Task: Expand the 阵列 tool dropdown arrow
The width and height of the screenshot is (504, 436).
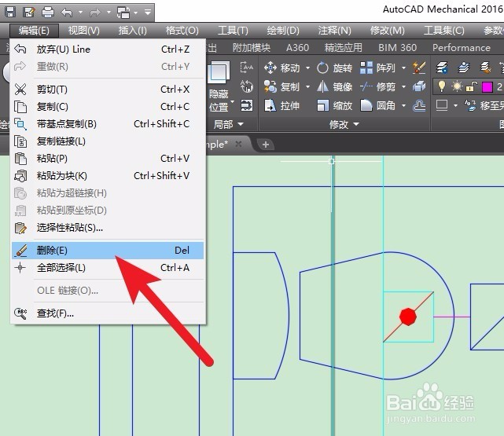Action: coord(403,68)
